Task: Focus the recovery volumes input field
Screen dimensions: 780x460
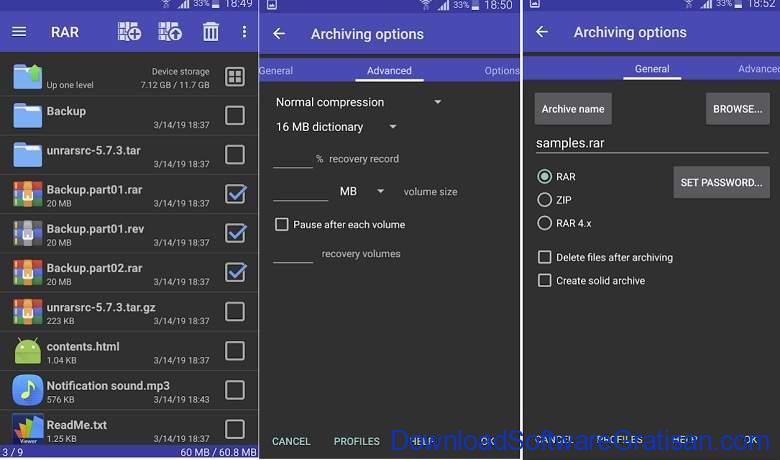Action: click(293, 254)
